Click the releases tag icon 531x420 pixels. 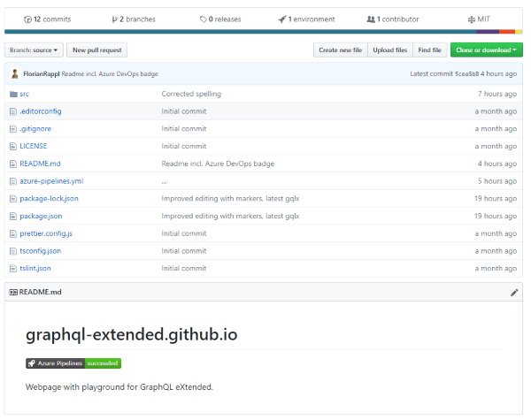[x=204, y=19]
